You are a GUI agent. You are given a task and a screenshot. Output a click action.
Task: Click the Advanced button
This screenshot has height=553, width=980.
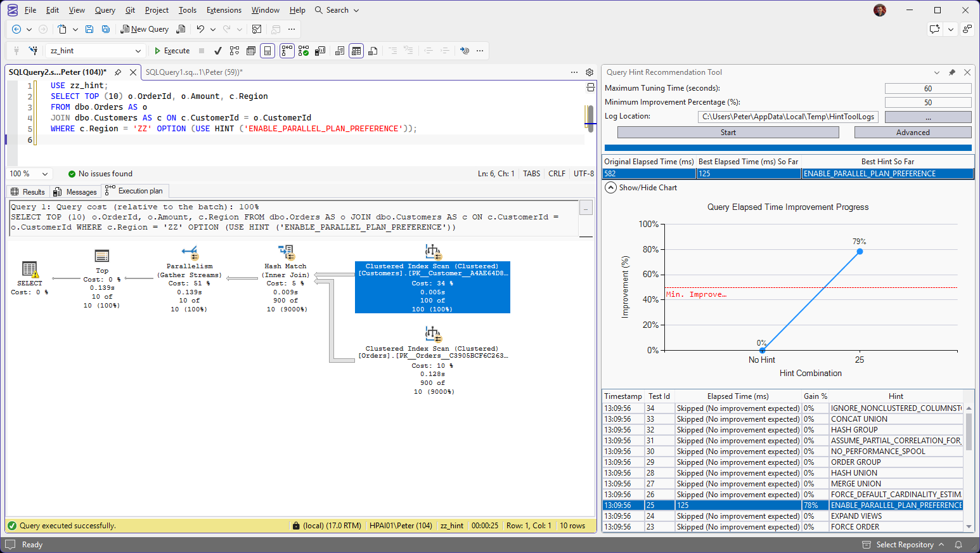coord(913,133)
